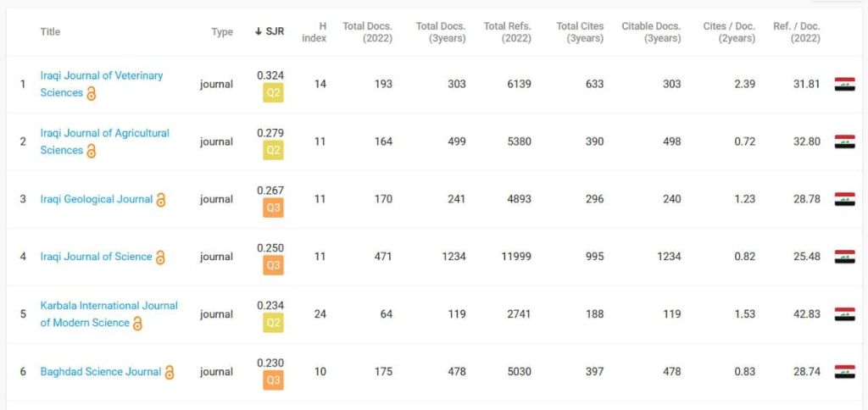Click Q2 badge for Veterinary Sciences journal

tap(273, 93)
